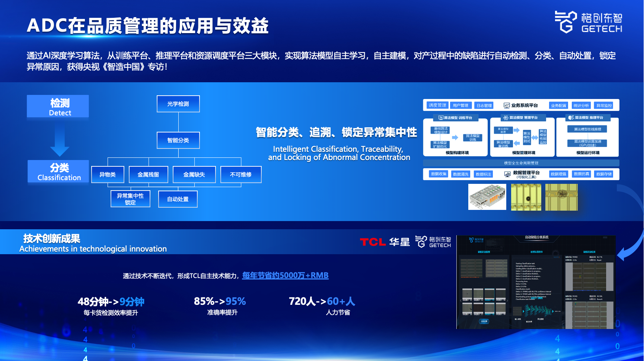Screen dimensions: 644x361
Task: Select the 调度管理 tab
Action: coord(437,105)
